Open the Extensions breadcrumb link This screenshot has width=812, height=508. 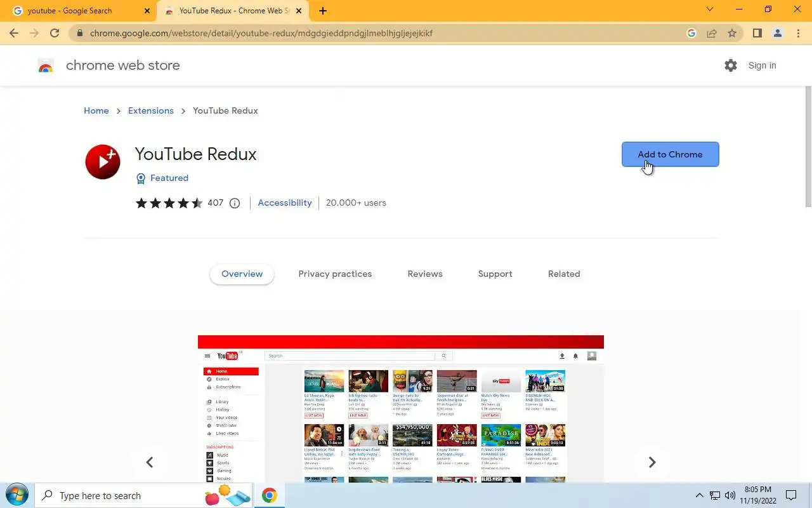[151, 110]
